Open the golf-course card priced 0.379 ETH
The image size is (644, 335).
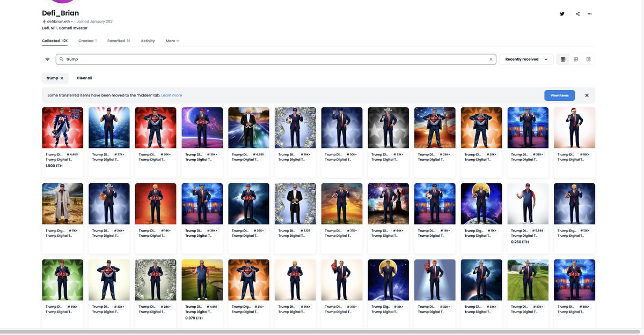[x=202, y=293]
